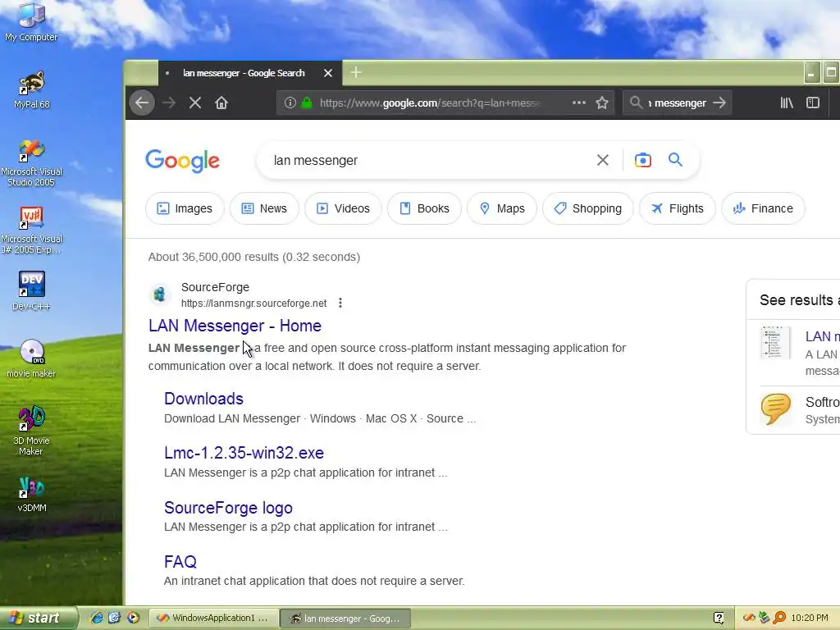The height and width of the screenshot is (630, 840).
Task: Click the Windows start button
Action: tap(38, 619)
